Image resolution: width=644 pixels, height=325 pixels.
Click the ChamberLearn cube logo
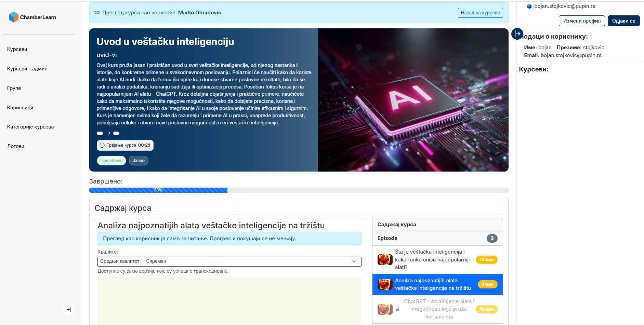click(x=14, y=17)
